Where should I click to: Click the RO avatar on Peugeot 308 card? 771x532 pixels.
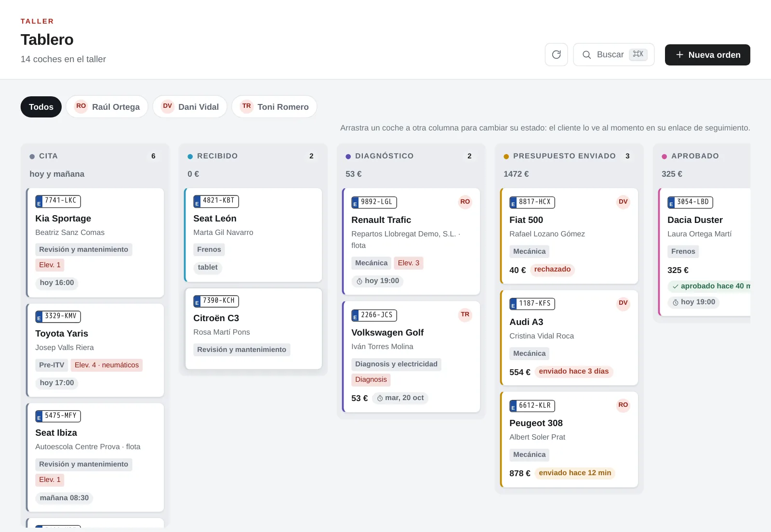tap(623, 405)
